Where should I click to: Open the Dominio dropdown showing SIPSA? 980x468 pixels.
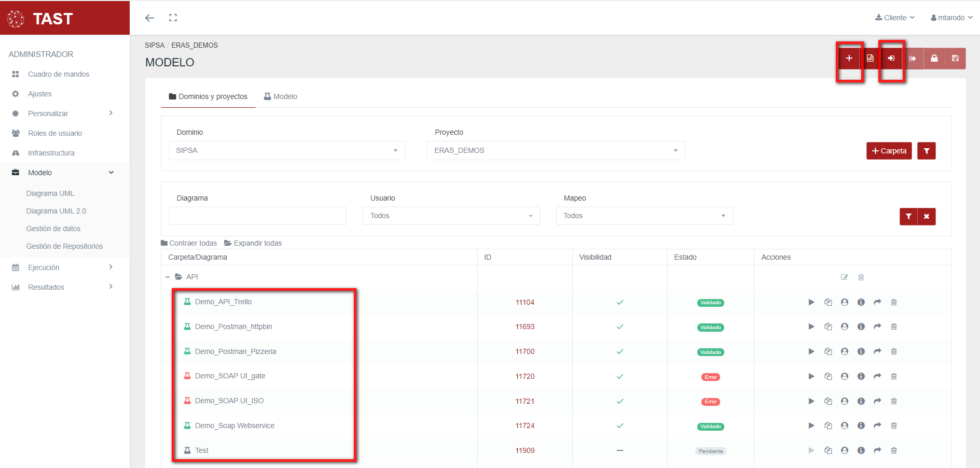coord(287,151)
